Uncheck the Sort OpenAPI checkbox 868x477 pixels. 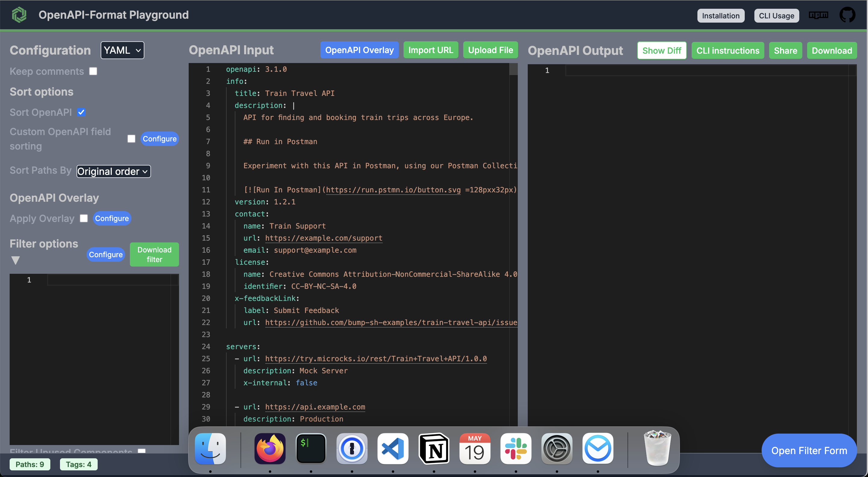[x=81, y=112]
